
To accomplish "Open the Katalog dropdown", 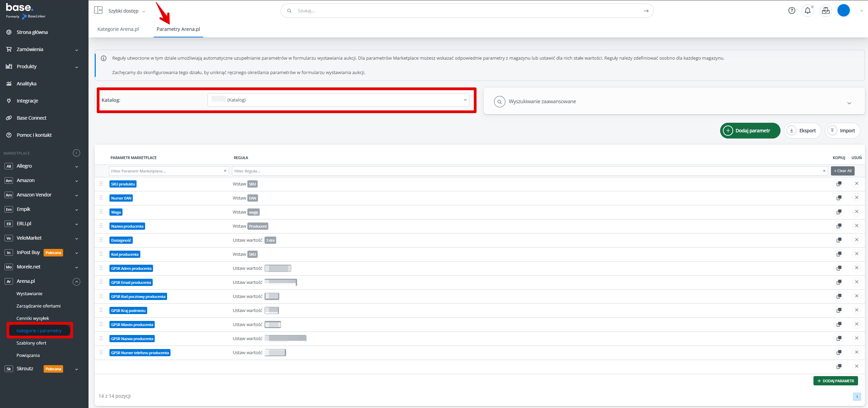I will [x=338, y=100].
